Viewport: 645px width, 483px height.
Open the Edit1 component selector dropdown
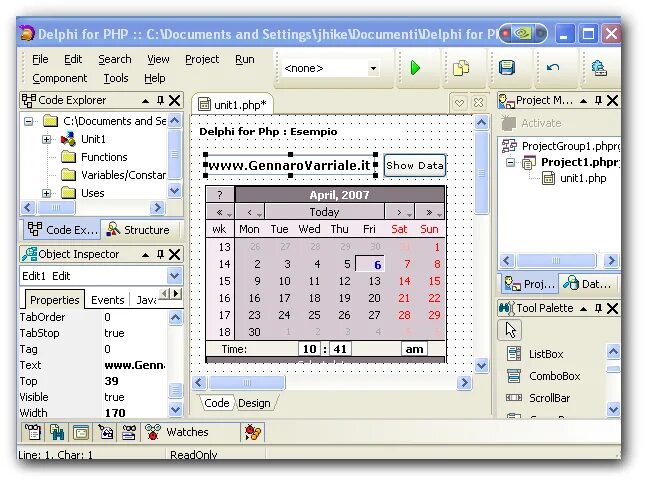pyautogui.click(x=174, y=276)
